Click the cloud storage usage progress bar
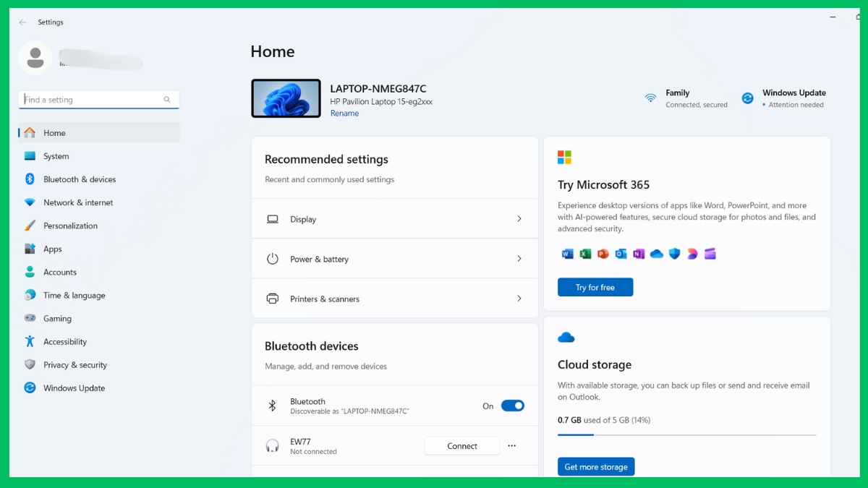This screenshot has width=868, height=488. (687, 435)
